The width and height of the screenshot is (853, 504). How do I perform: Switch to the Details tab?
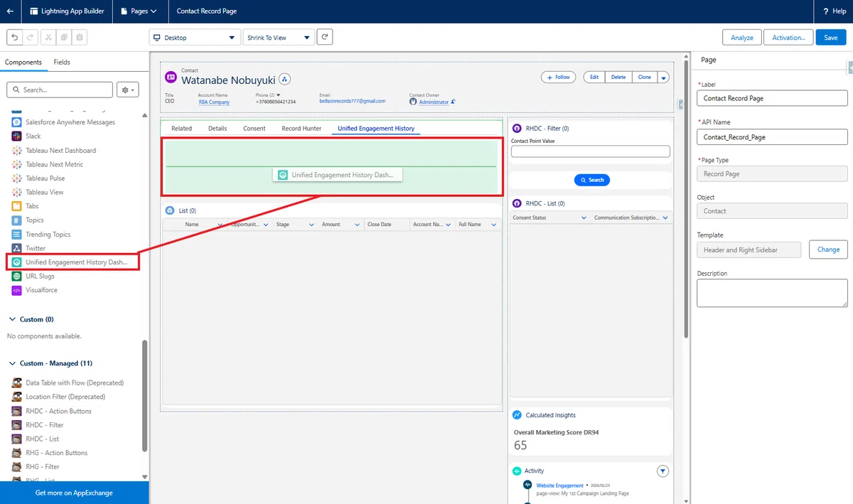(x=218, y=129)
